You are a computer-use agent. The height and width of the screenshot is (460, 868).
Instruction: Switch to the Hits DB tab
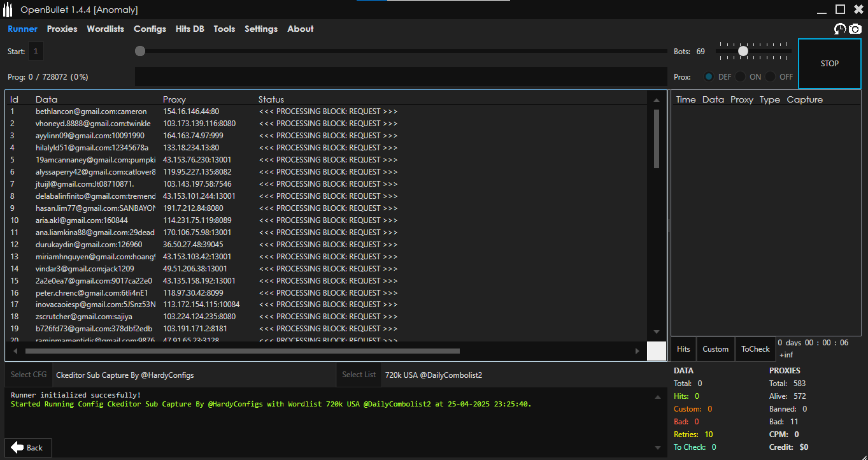(190, 29)
